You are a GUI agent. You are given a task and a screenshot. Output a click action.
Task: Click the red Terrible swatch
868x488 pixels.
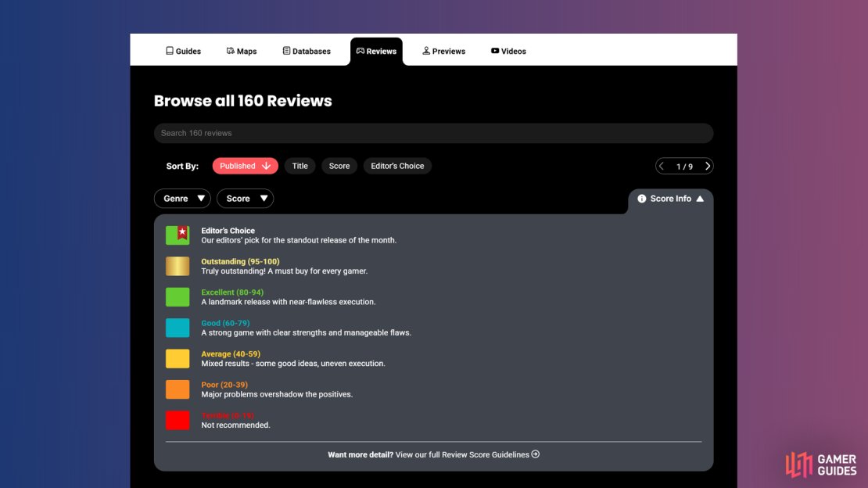click(x=178, y=421)
